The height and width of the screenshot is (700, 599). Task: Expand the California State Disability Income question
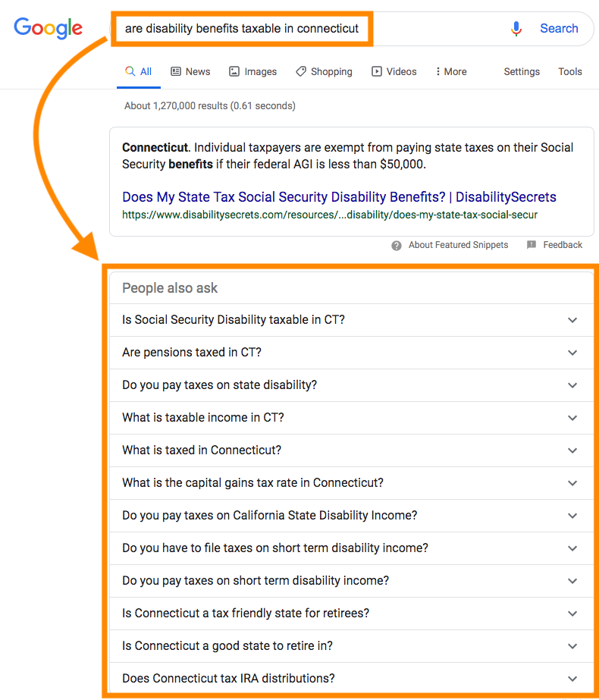[x=351, y=516]
